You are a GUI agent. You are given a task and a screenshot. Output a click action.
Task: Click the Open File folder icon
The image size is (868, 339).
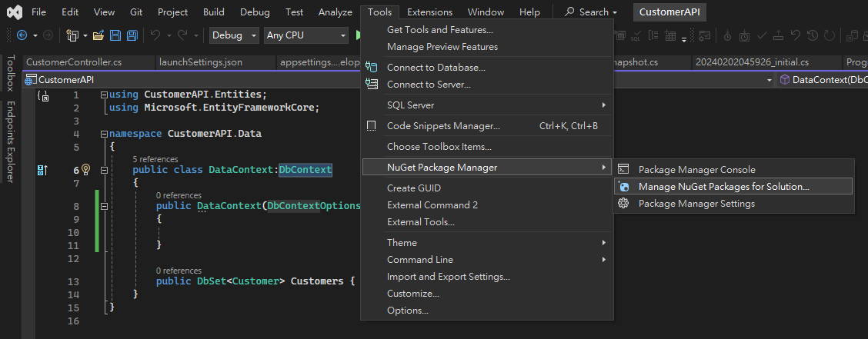pyautogui.click(x=98, y=35)
